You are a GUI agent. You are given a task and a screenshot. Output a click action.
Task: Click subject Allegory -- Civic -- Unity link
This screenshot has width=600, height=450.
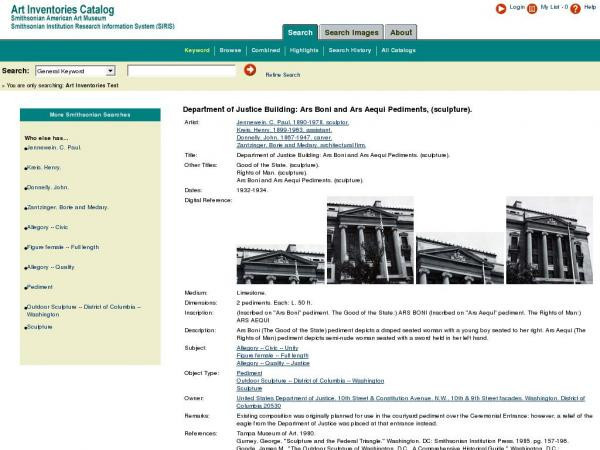267,348
